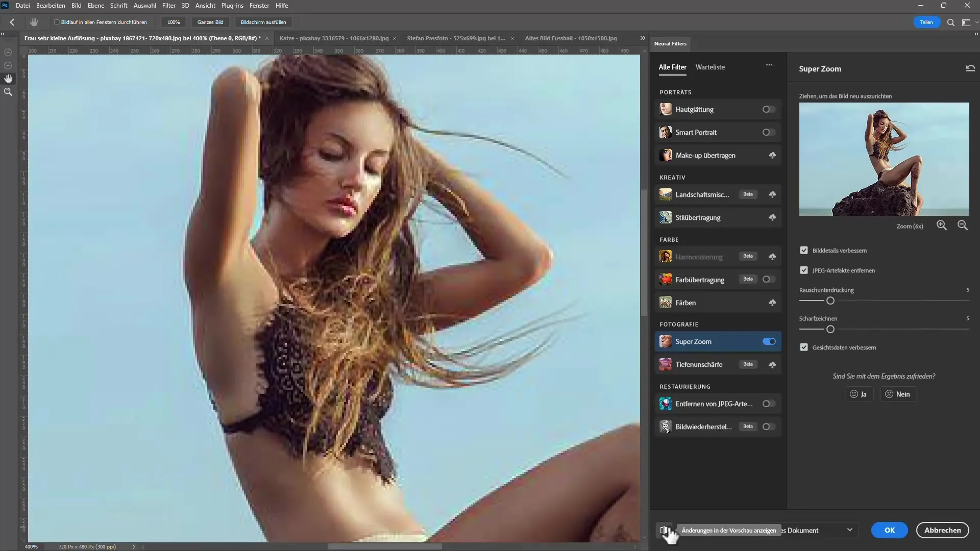
Task: Uncheck JPEG-Artefakte entfernen checkbox
Action: [x=804, y=270]
